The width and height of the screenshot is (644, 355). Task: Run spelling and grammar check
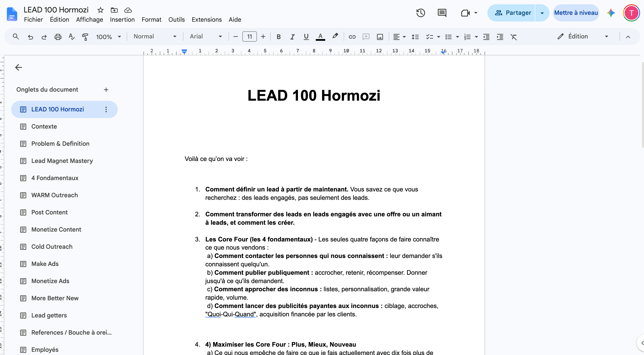[x=72, y=37]
